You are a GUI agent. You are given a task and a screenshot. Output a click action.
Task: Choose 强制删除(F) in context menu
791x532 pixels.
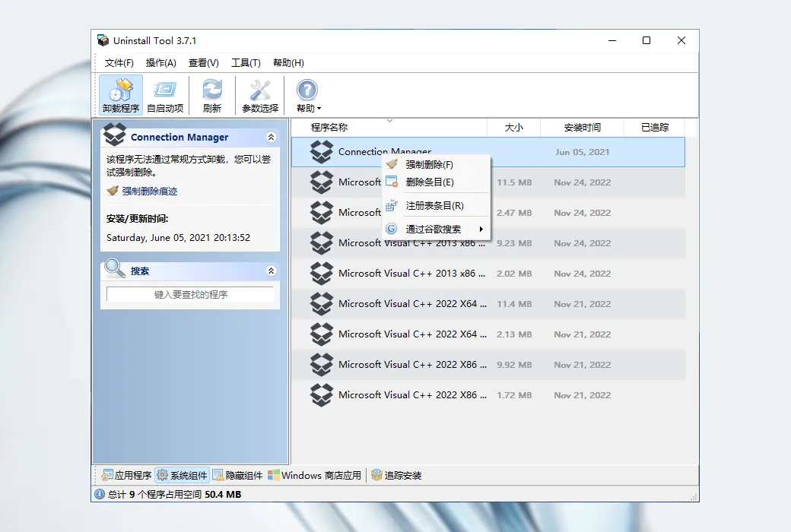pyautogui.click(x=437, y=164)
